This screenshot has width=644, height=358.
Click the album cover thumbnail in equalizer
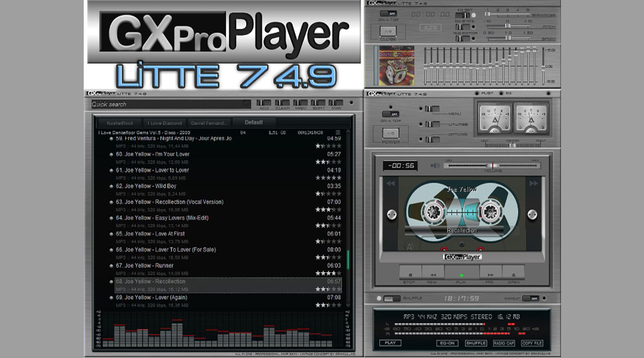click(x=396, y=66)
